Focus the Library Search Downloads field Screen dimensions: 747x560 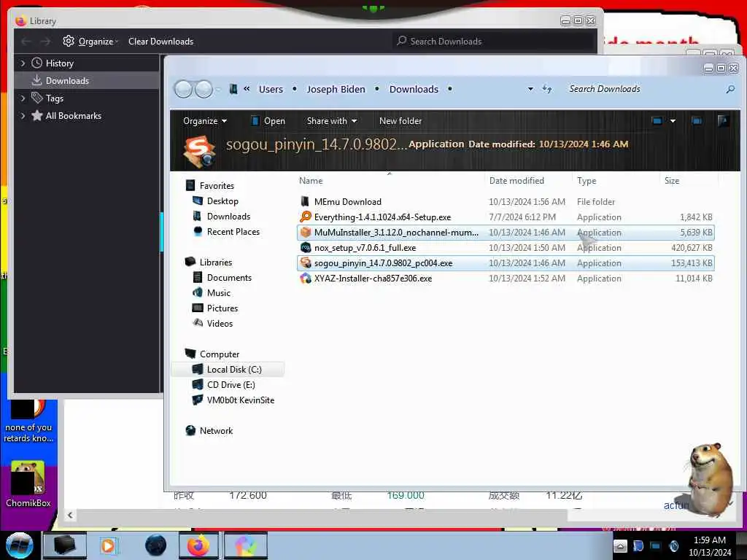point(494,42)
